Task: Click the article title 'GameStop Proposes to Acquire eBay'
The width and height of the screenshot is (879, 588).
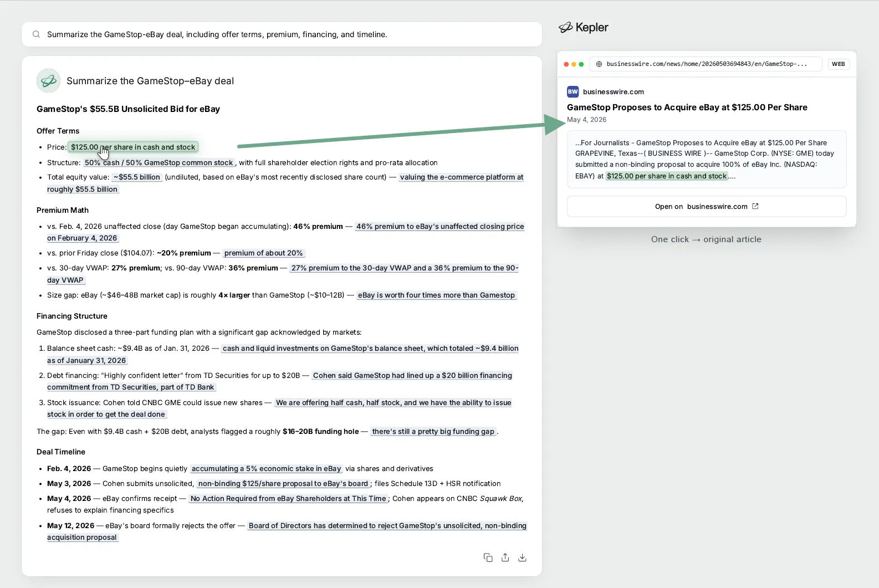Action: pyautogui.click(x=687, y=108)
